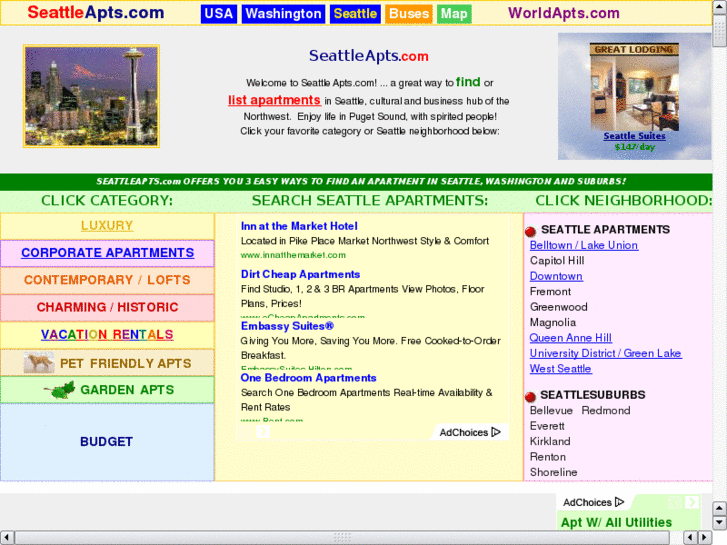Select the PET FRIENDLY APTS category
This screenshot has height=545, width=727.
(x=126, y=363)
